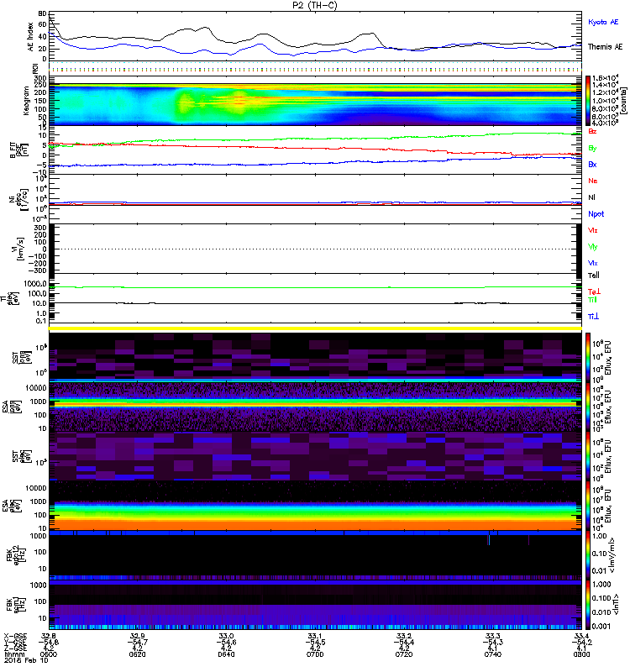Click the SST ions Eflux color bar
This screenshot has height=672, width=630.
pyautogui.click(x=588, y=358)
